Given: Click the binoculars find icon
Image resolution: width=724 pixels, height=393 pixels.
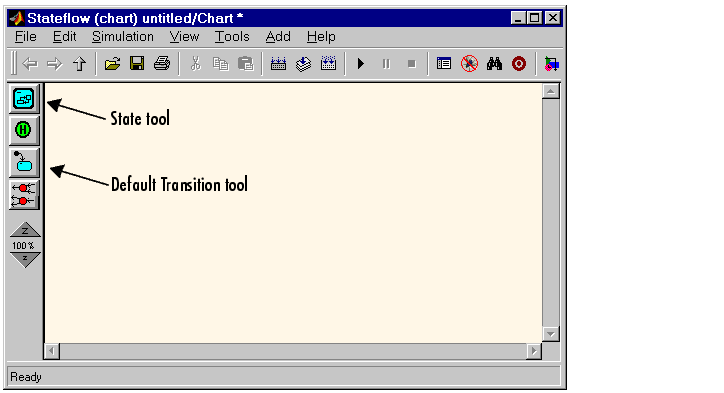Looking at the screenshot, I should tap(494, 64).
